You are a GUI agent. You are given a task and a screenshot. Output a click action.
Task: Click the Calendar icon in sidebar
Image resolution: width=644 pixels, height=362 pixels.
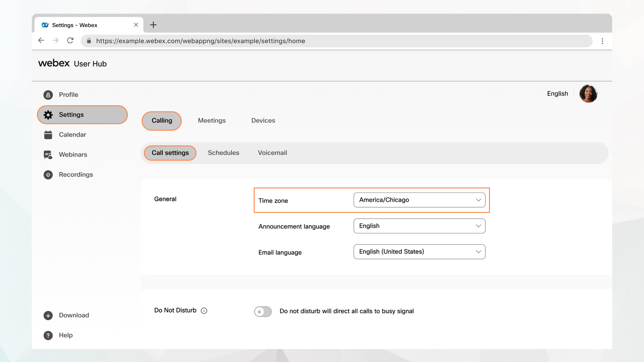(x=48, y=135)
